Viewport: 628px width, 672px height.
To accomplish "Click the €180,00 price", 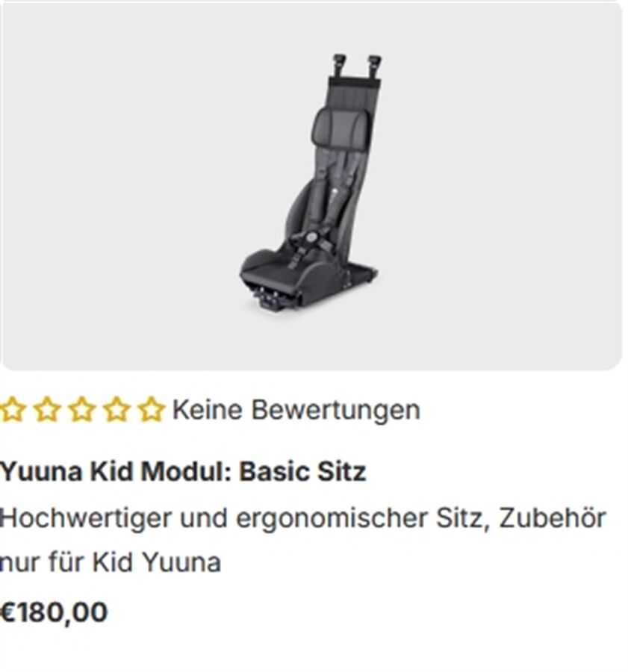I will pyautogui.click(x=54, y=612).
